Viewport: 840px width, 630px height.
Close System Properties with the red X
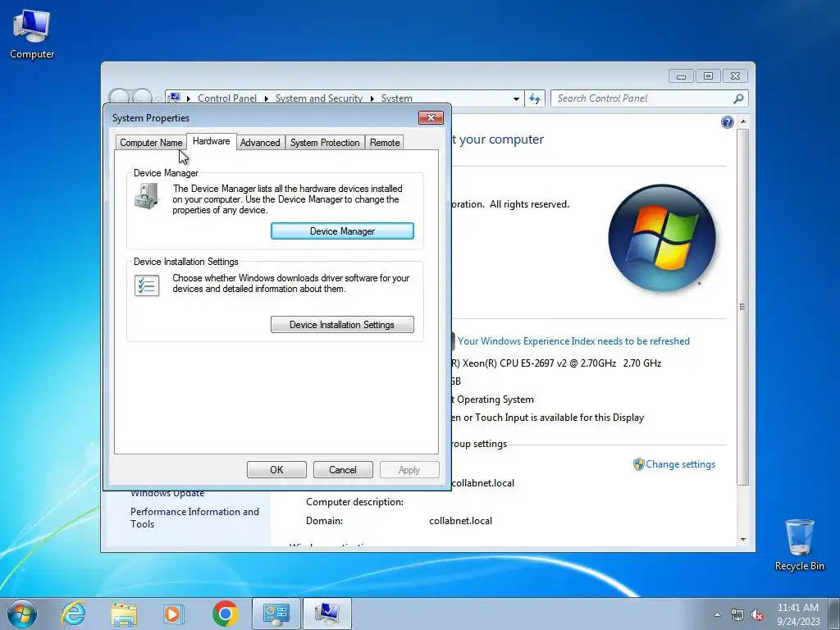tap(431, 118)
